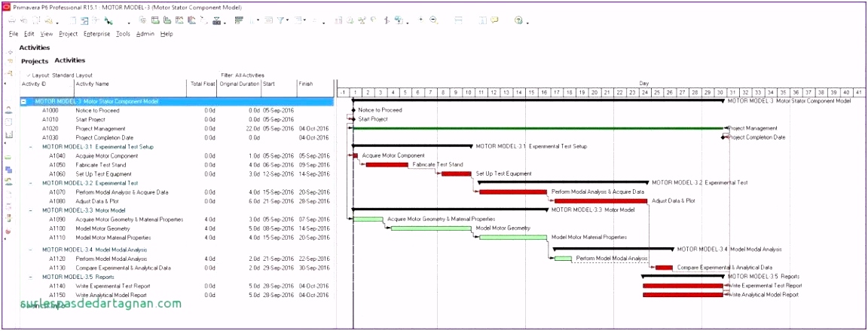Screen dimensions: 868x331
Task: Open the Filter icon dropdown arrow
Action: [287, 21]
